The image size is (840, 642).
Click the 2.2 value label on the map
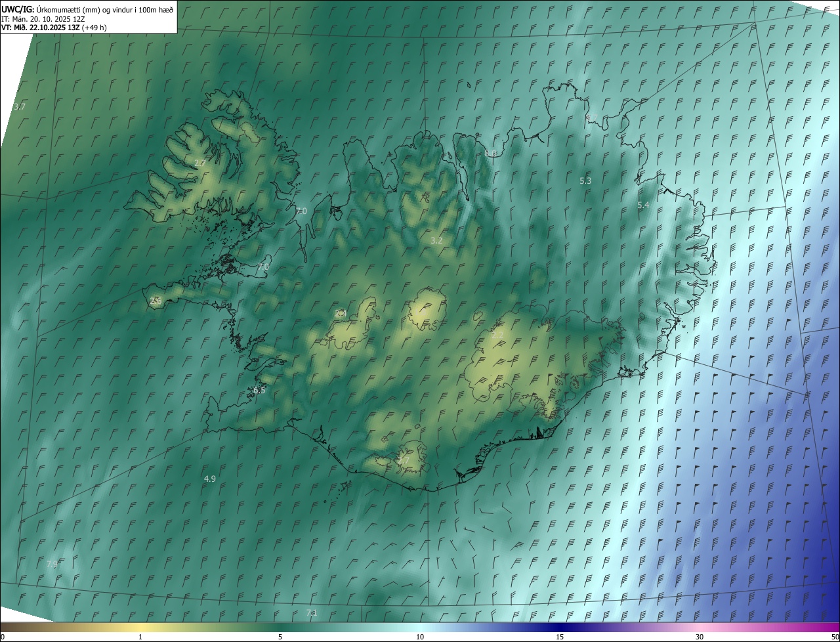(497, 335)
